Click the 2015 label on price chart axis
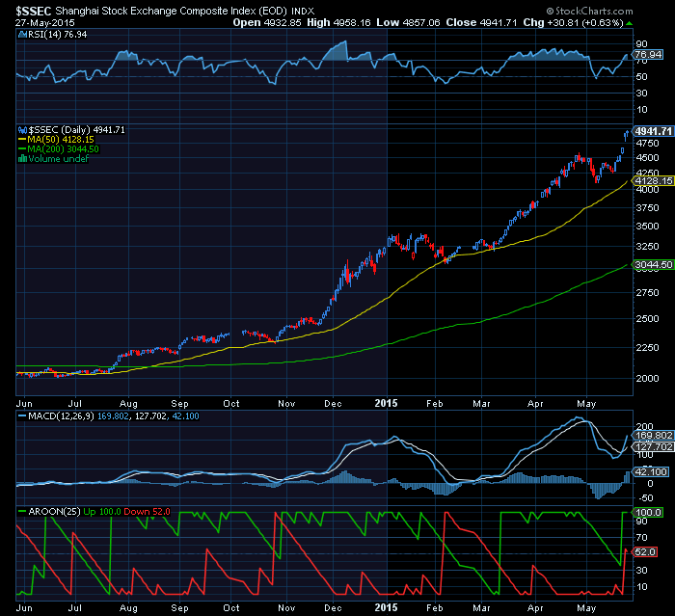The height and width of the screenshot is (616, 675). [386, 403]
